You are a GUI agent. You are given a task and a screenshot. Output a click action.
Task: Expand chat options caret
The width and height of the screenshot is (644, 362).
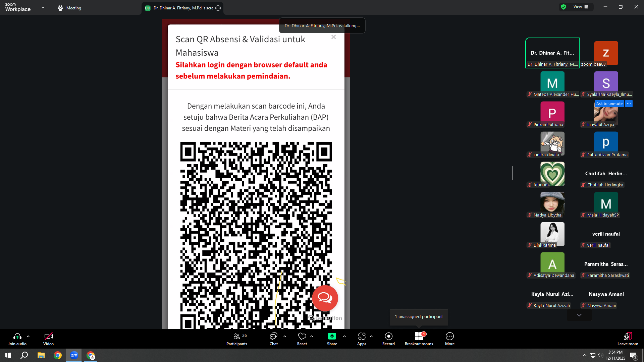285,336
